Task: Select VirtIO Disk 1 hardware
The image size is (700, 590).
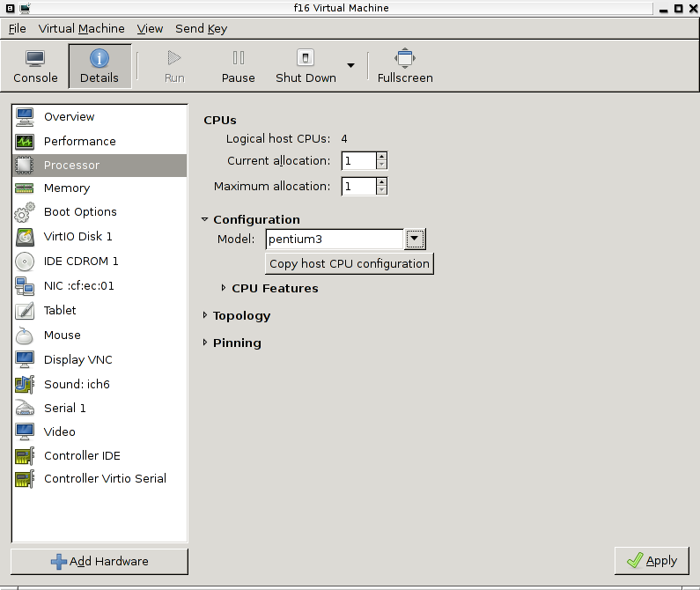Action: tap(77, 236)
